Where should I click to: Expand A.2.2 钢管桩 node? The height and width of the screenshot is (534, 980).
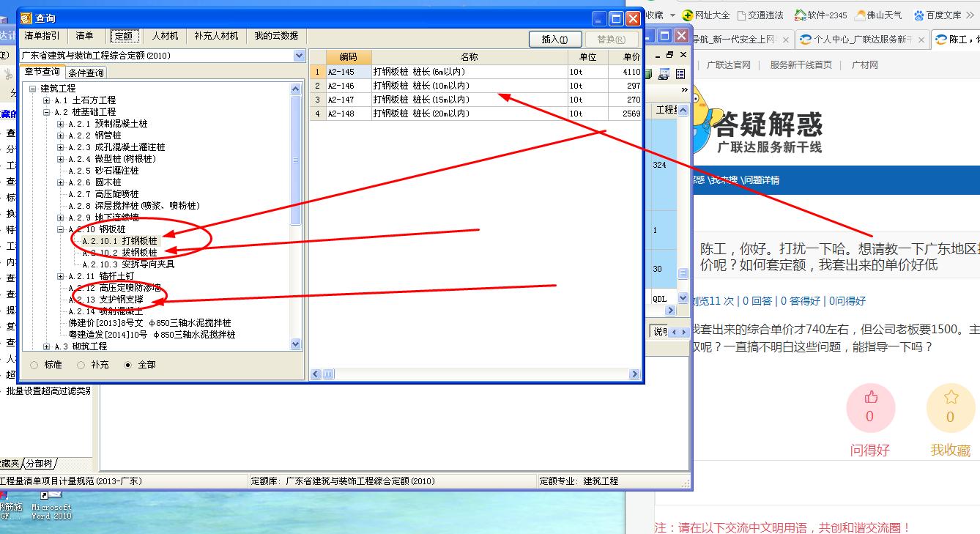point(61,136)
